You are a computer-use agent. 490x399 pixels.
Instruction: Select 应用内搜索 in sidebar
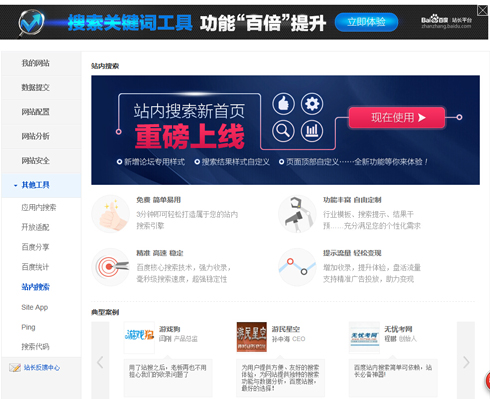pyautogui.click(x=39, y=207)
